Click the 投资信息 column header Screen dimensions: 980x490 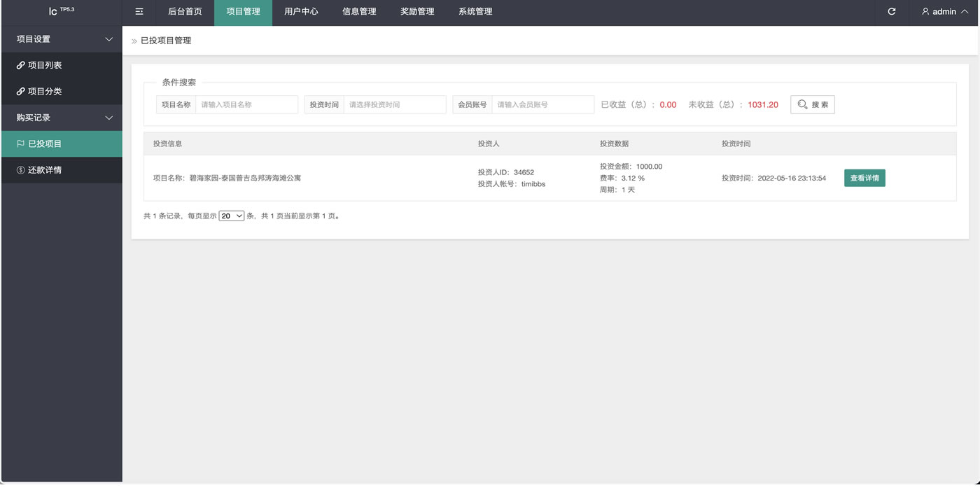pyautogui.click(x=168, y=143)
